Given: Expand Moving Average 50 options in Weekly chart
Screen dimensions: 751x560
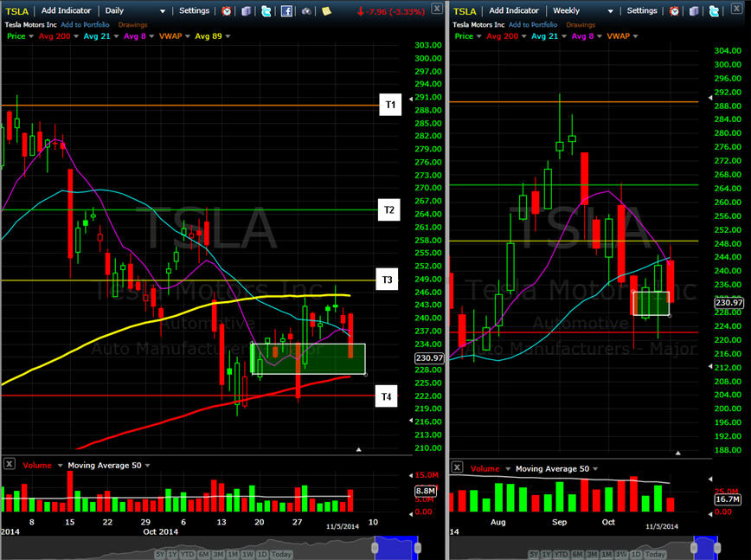Looking at the screenshot, I should [x=595, y=469].
